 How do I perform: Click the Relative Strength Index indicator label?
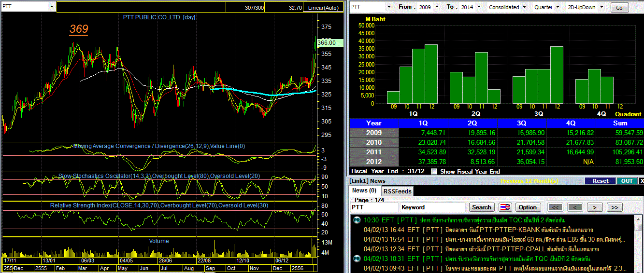[x=159, y=205]
